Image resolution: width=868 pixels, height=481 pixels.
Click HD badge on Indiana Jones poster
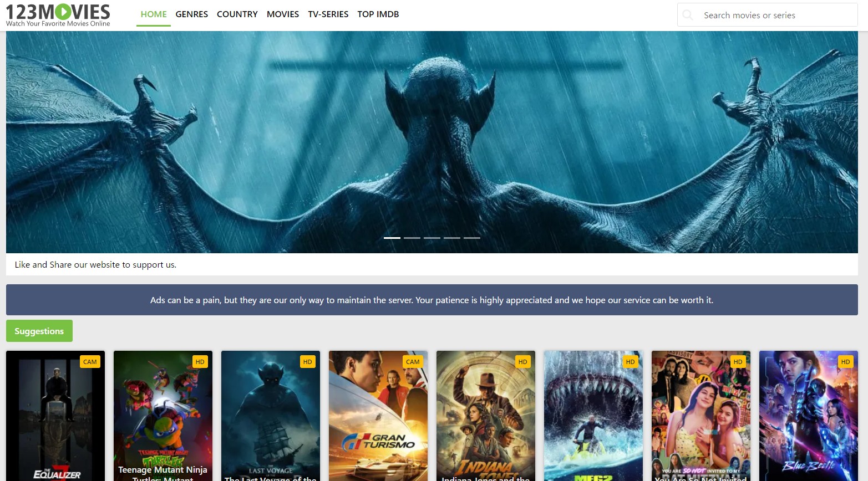pyautogui.click(x=523, y=362)
